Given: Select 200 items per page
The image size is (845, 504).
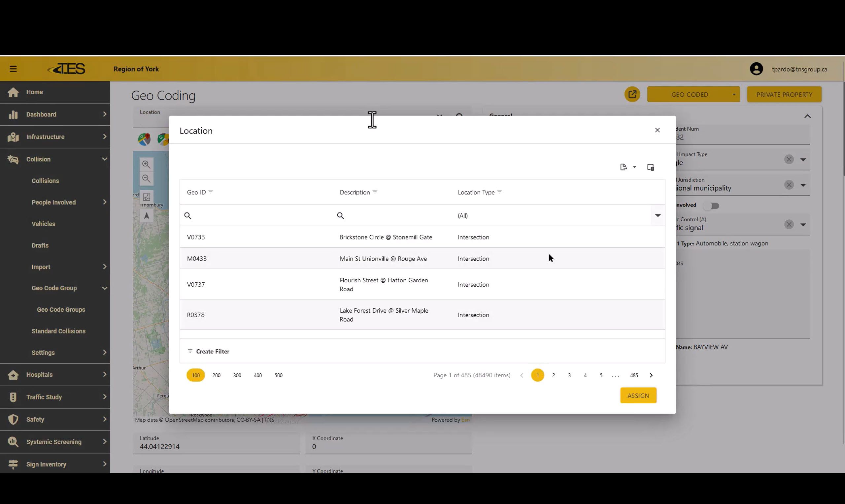Looking at the screenshot, I should [x=216, y=375].
